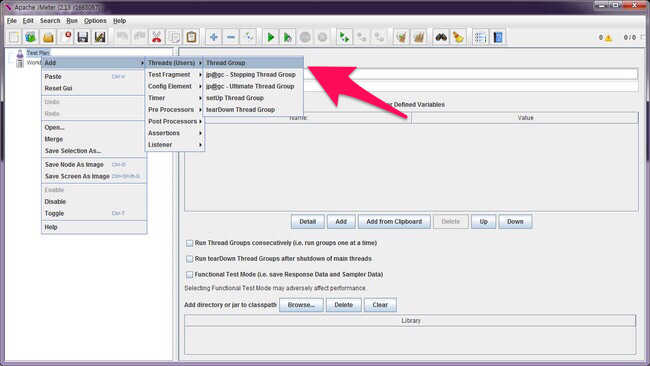Open the Help question mark icon
The image size is (650, 366).
pyautogui.click(x=497, y=37)
